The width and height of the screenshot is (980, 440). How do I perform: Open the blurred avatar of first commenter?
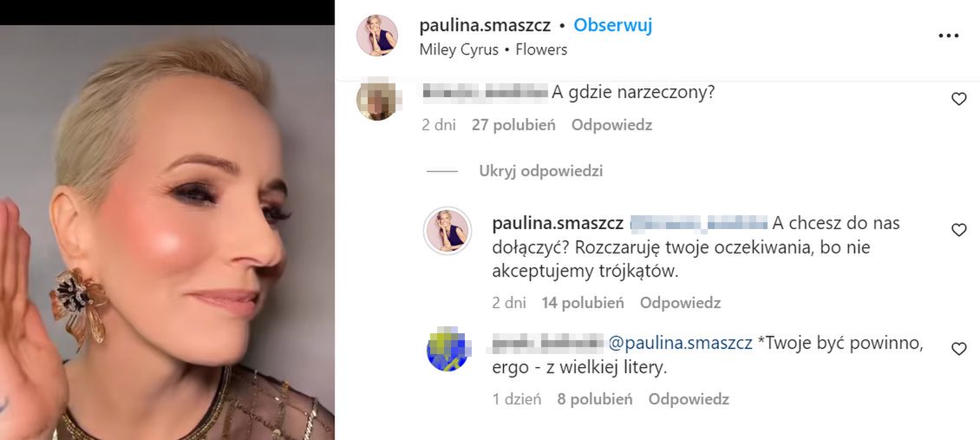pos(377,99)
